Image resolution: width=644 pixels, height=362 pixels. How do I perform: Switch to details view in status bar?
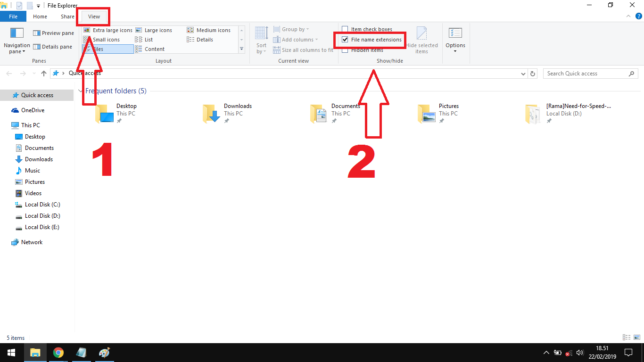627,337
